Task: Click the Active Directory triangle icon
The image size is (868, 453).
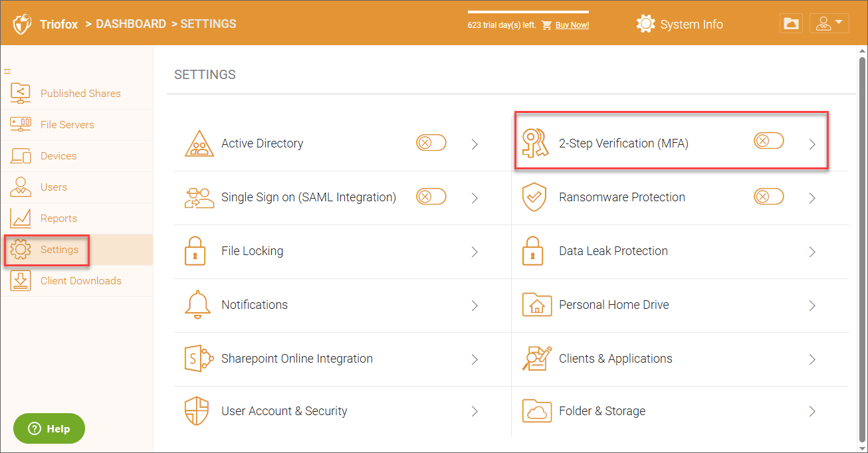Action: click(x=199, y=143)
